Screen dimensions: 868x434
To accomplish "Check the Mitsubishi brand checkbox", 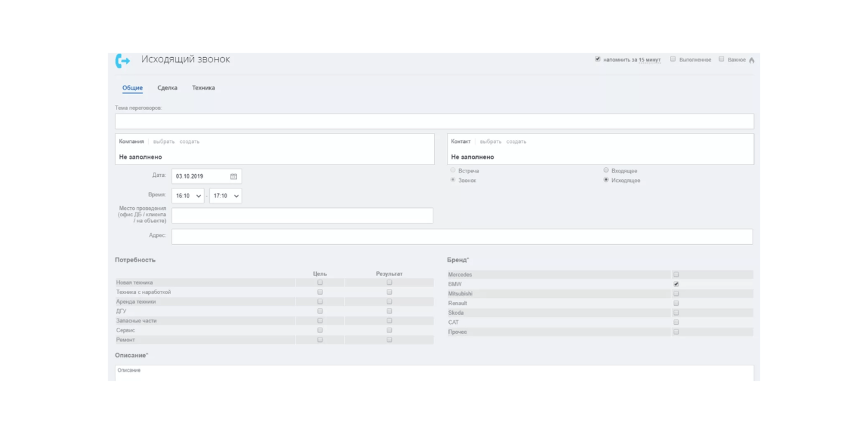I will coord(676,293).
